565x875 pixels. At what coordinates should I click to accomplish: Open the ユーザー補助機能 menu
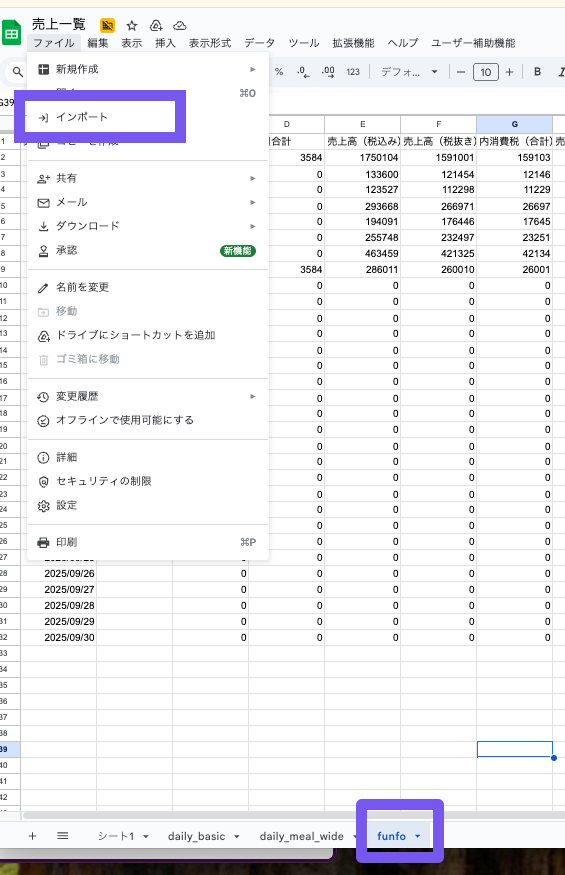(x=473, y=43)
